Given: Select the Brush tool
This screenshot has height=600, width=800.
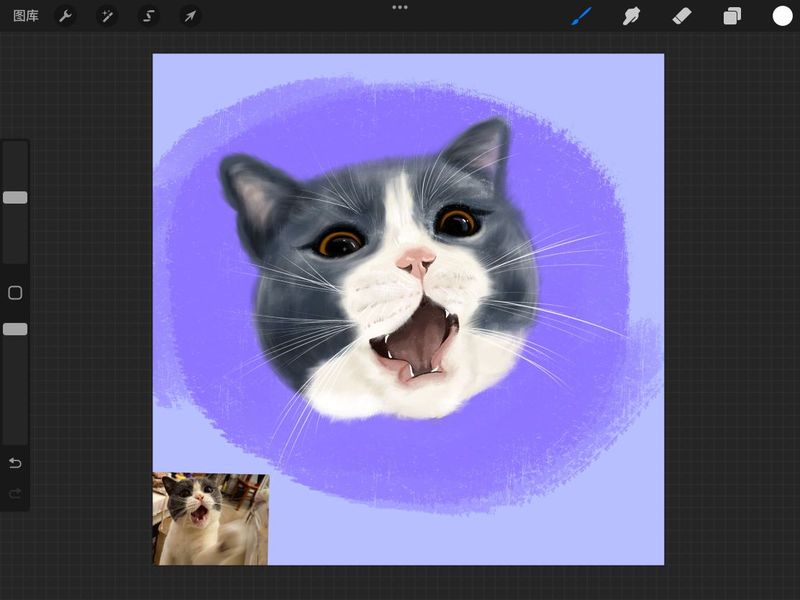Looking at the screenshot, I should tap(582, 16).
